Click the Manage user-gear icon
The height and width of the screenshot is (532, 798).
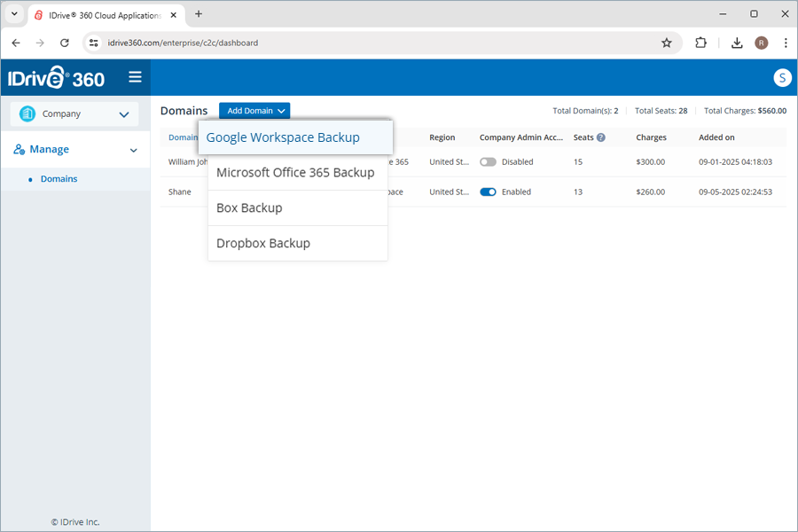(x=20, y=149)
